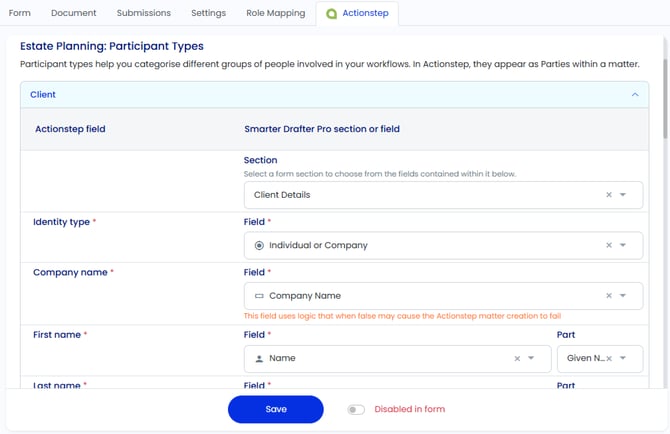Viewport: 670px width, 434px height.
Task: Click the Actionstep field column header
Action: click(x=70, y=129)
